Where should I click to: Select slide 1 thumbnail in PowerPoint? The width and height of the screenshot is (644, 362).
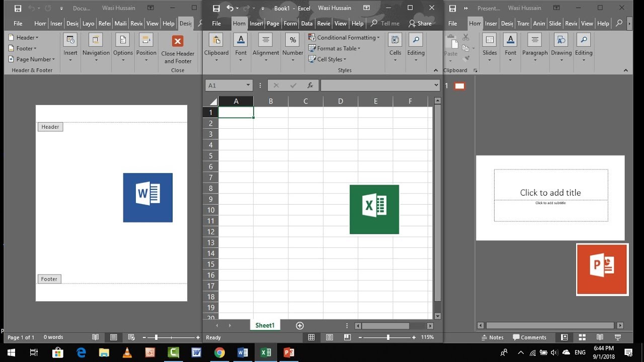click(x=459, y=86)
